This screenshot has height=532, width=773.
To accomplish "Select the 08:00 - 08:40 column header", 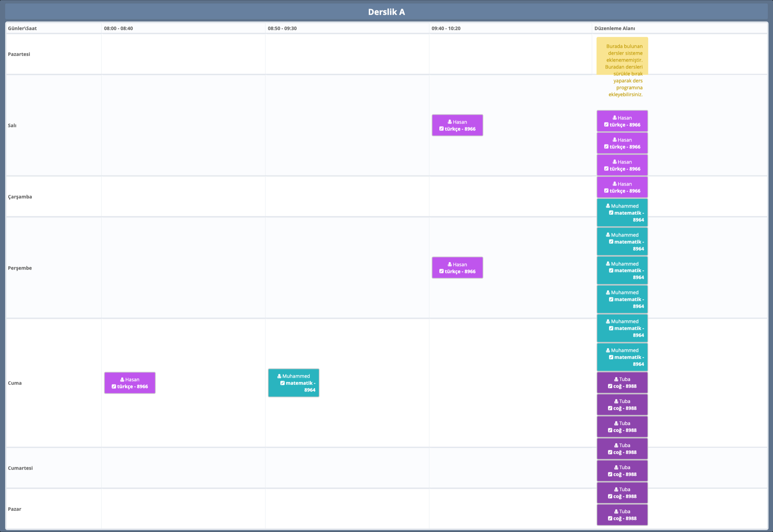I will click(x=118, y=28).
